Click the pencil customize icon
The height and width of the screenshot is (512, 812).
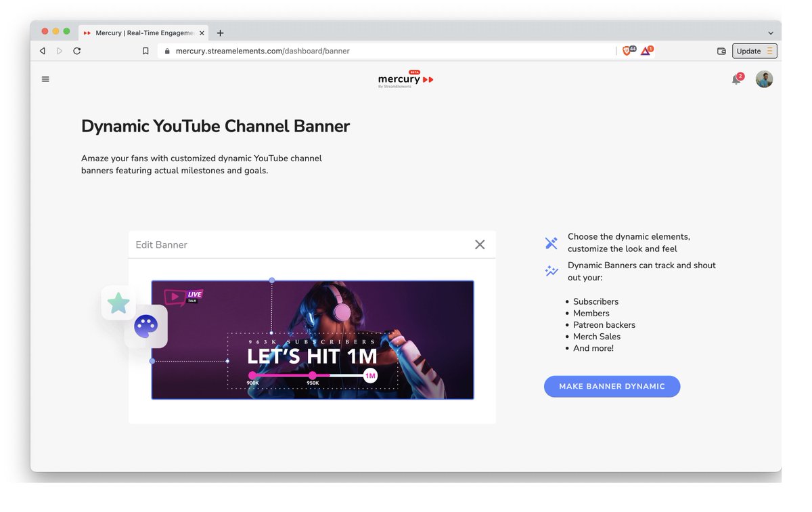point(551,242)
